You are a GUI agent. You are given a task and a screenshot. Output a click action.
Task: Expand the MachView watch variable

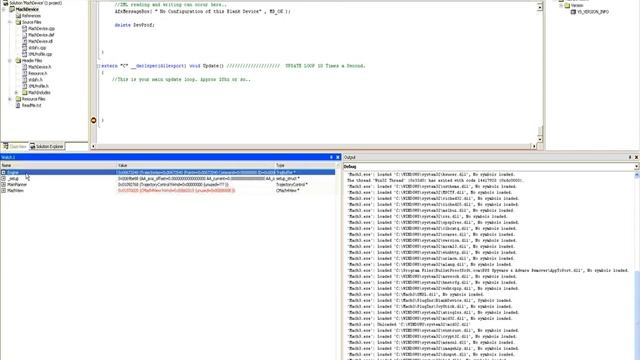[4, 191]
